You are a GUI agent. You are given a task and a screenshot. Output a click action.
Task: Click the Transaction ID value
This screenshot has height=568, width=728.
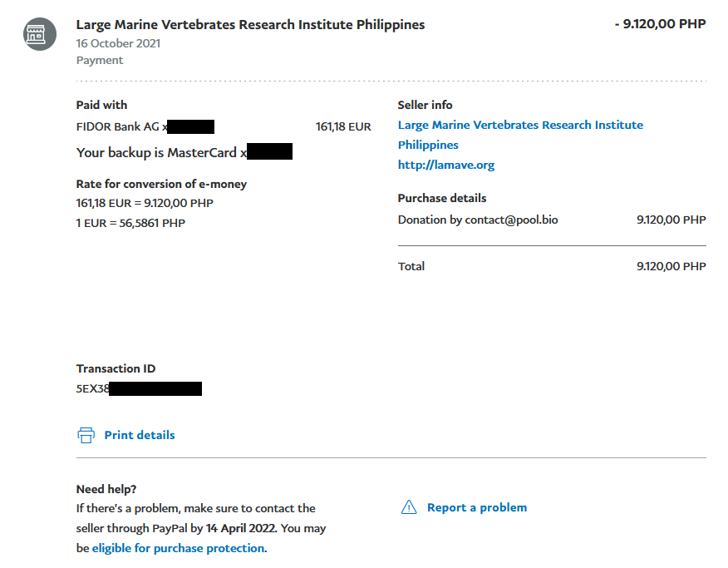click(x=137, y=387)
